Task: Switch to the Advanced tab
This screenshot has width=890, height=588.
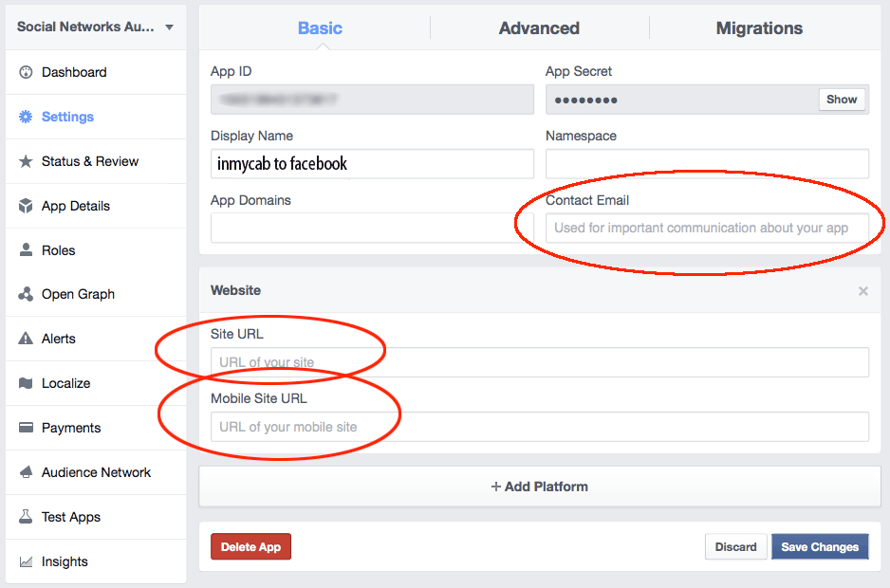Action: click(x=539, y=28)
